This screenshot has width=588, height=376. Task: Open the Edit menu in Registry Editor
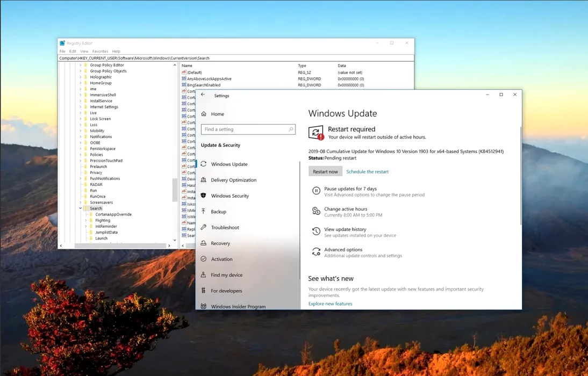73,52
